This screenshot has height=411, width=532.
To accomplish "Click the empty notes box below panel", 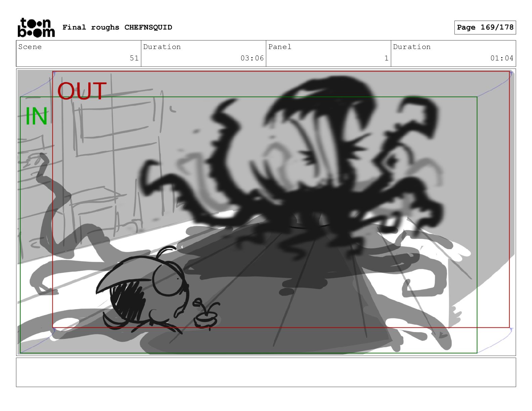I will click(266, 372).
